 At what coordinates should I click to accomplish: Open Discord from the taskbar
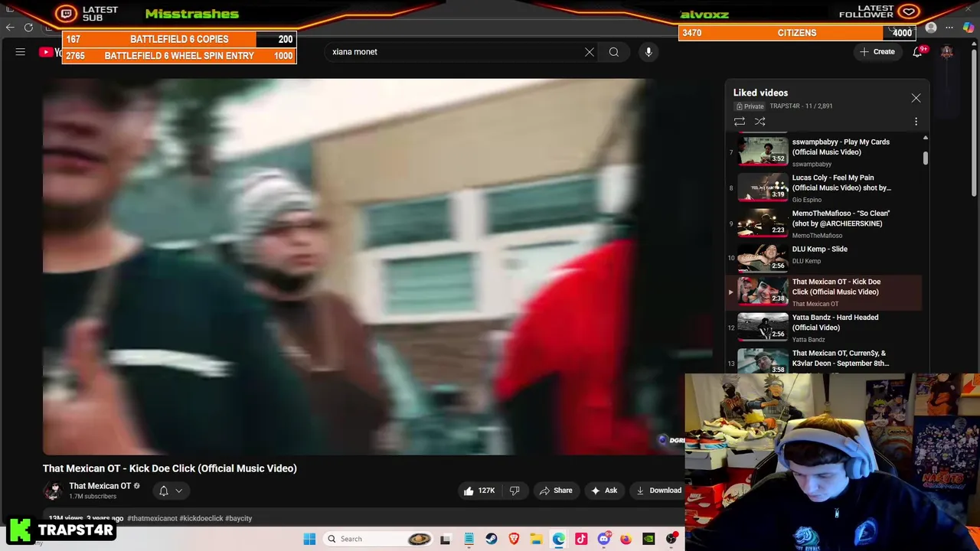click(x=603, y=539)
